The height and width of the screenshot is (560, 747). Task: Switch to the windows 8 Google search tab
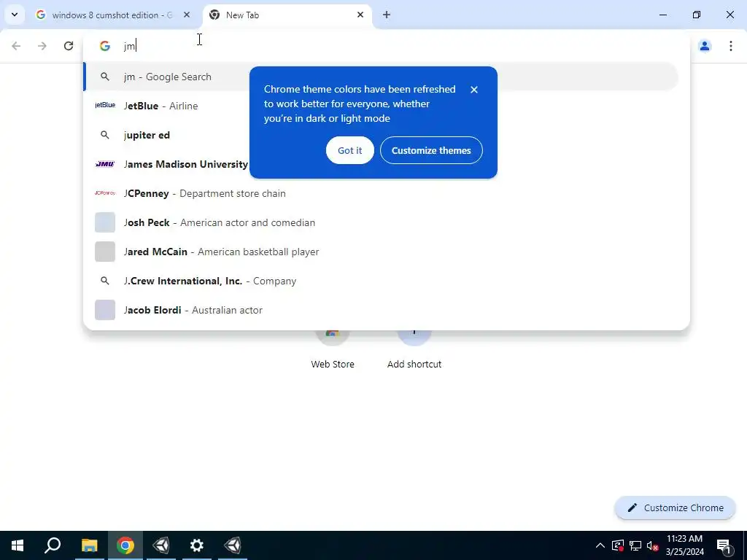[x=111, y=15]
